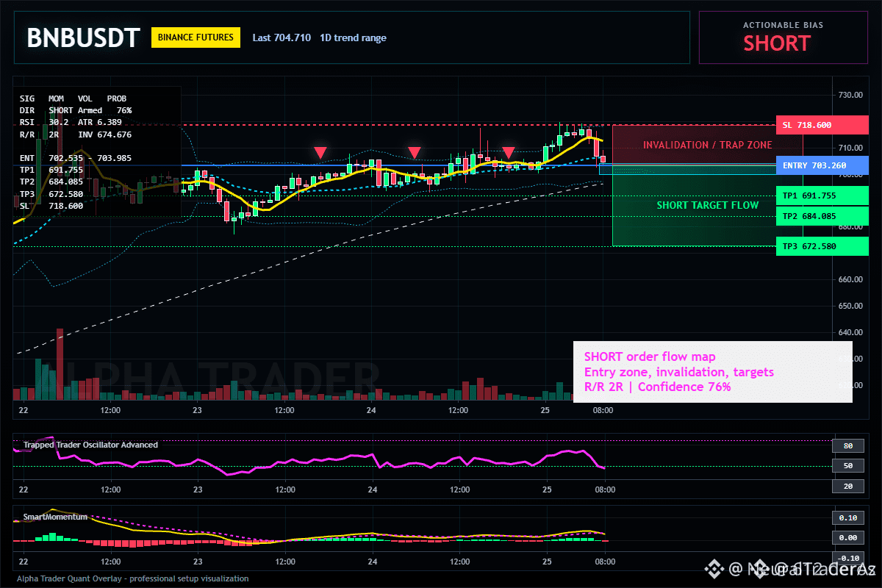Click the ACTIONABLE BIAS heading
Screen dimensions: 882x588
click(x=783, y=25)
